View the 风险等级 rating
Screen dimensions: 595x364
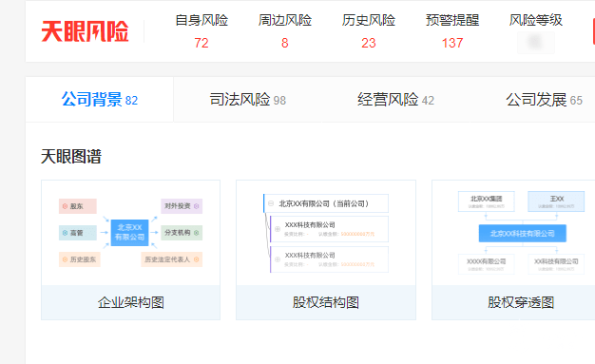[536, 42]
